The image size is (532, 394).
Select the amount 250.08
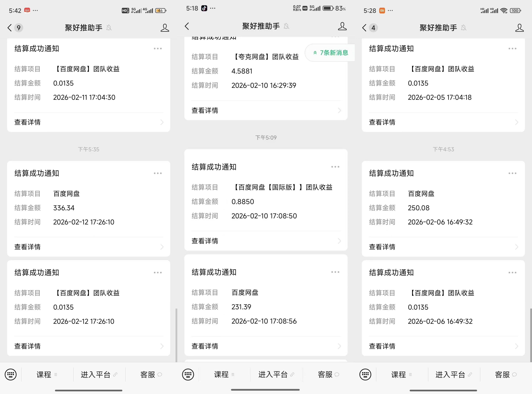coord(419,208)
